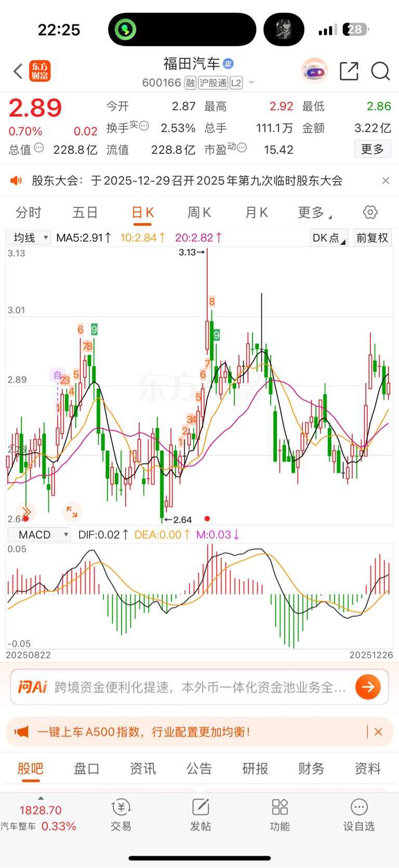
Task: Tap the back arrow icon
Action: pyautogui.click(x=18, y=71)
